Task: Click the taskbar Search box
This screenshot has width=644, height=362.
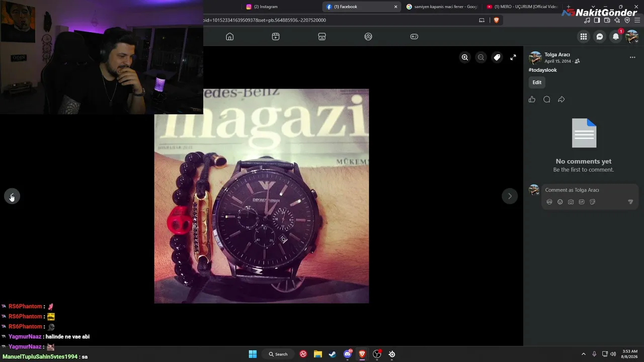Action: [278, 354]
